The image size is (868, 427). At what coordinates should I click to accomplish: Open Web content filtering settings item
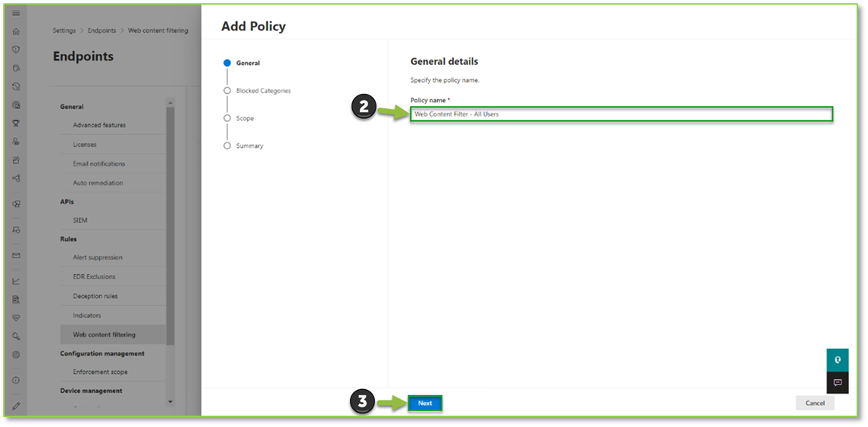coord(104,335)
